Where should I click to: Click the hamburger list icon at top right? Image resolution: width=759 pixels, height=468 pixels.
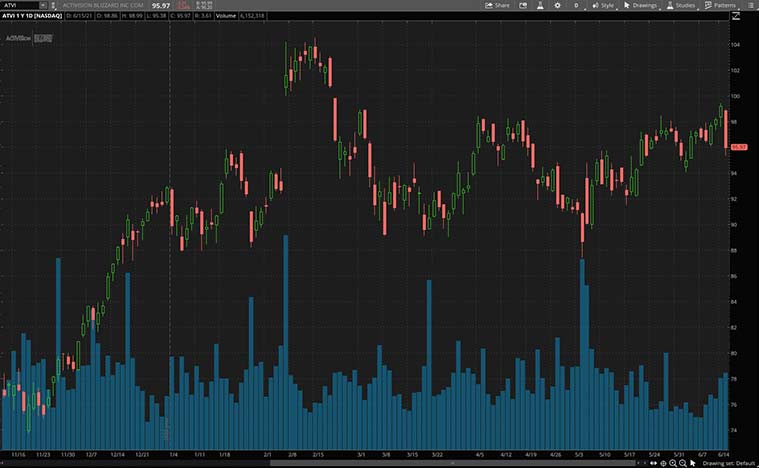(x=750, y=5)
